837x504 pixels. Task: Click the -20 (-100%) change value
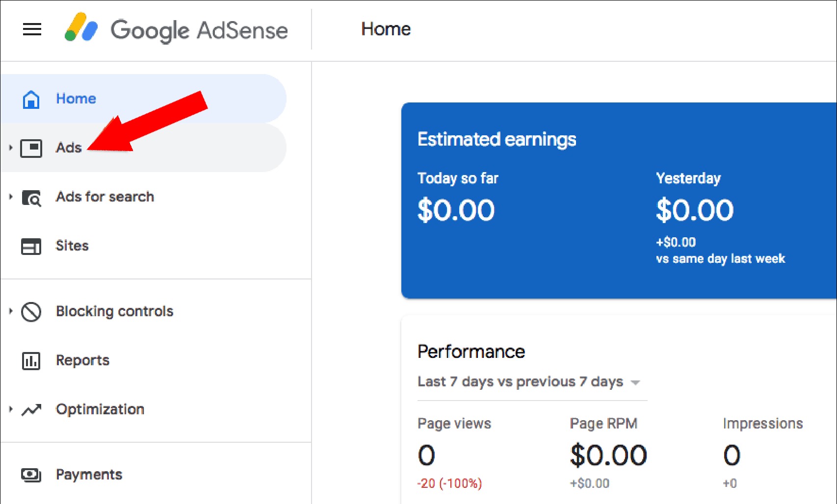tap(449, 483)
